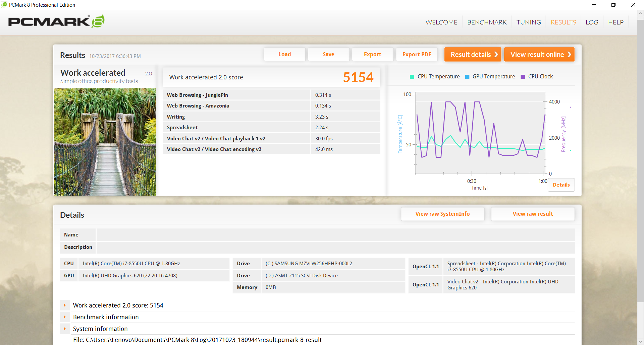Select the Spreadsheet result row
The image size is (644, 345).
coord(271,128)
